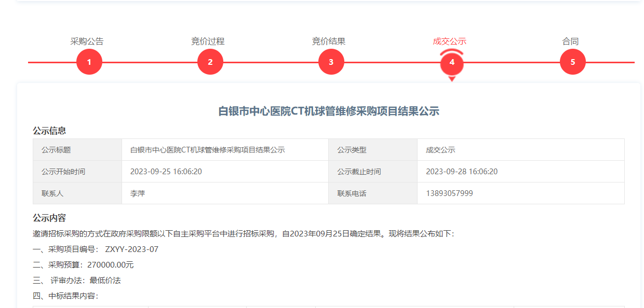Viewport: 644px width, 308px height.
Task: Switch to the 合同 step label
Action: pyautogui.click(x=570, y=41)
